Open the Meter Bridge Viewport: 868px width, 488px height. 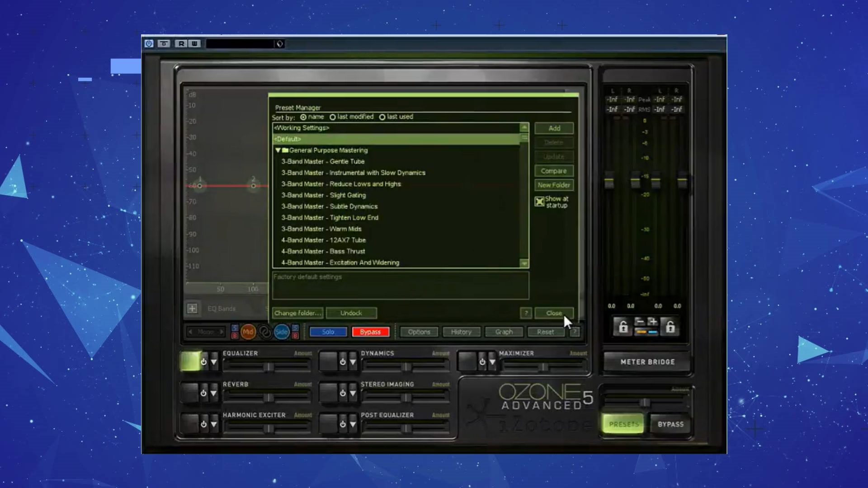[x=647, y=362]
